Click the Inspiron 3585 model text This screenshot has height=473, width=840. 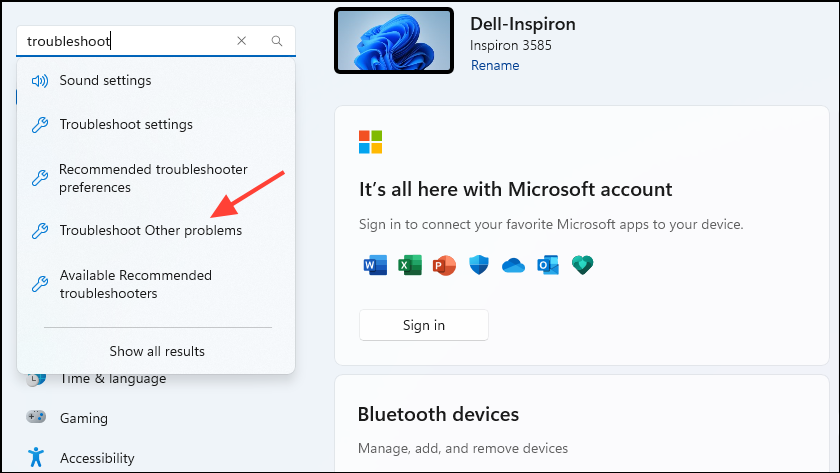point(511,46)
